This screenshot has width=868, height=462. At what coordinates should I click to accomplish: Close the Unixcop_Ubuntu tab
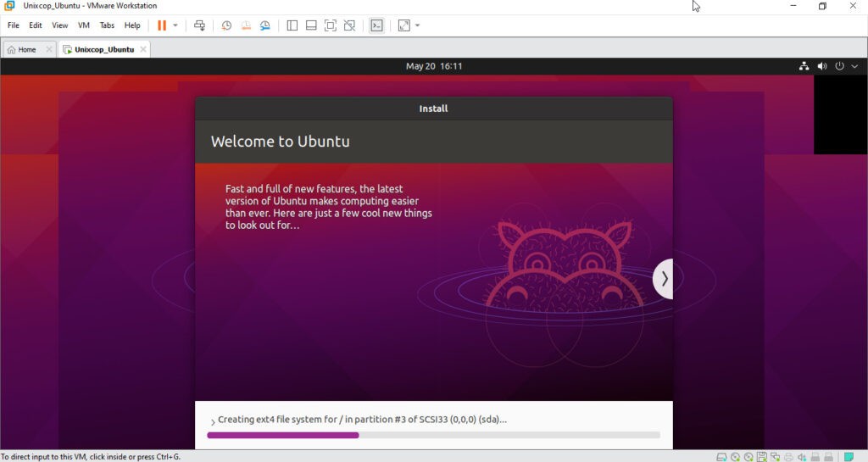pos(142,50)
